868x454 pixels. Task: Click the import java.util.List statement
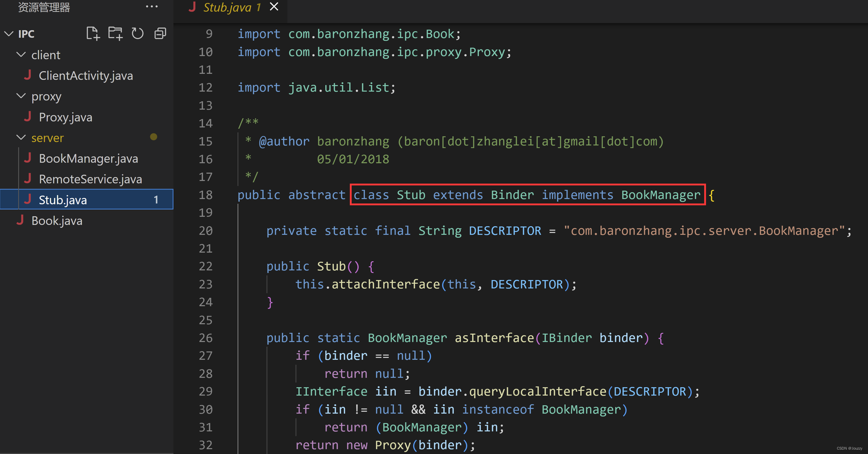(316, 88)
